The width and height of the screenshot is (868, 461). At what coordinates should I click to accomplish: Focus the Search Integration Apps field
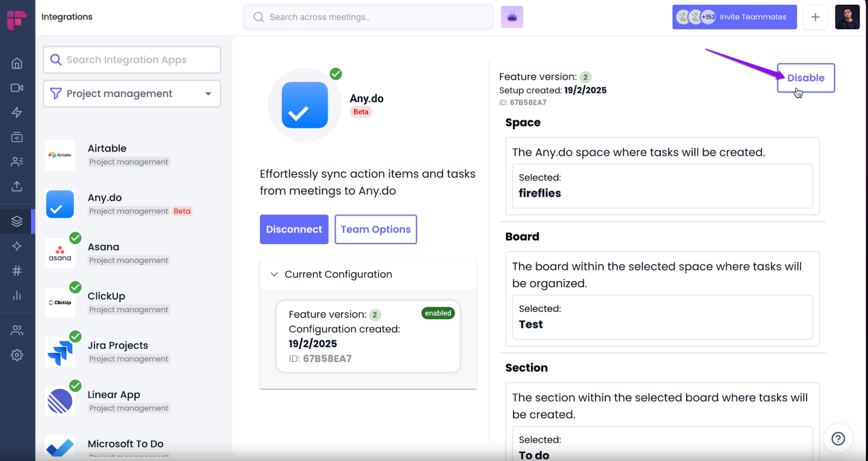coord(132,60)
